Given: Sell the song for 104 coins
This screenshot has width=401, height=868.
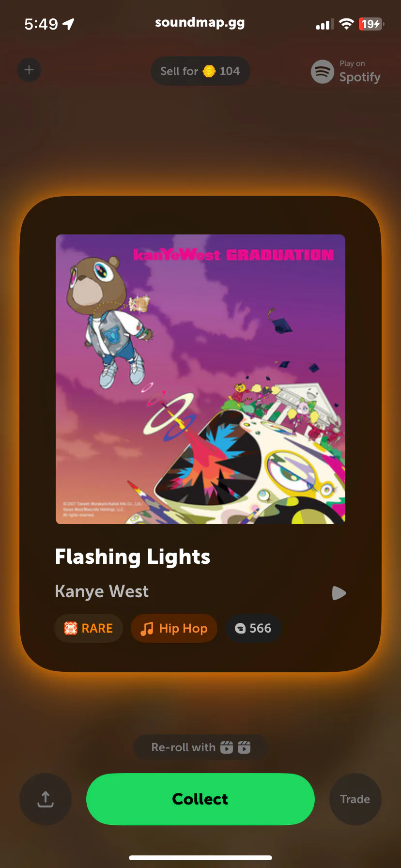Looking at the screenshot, I should pos(200,71).
